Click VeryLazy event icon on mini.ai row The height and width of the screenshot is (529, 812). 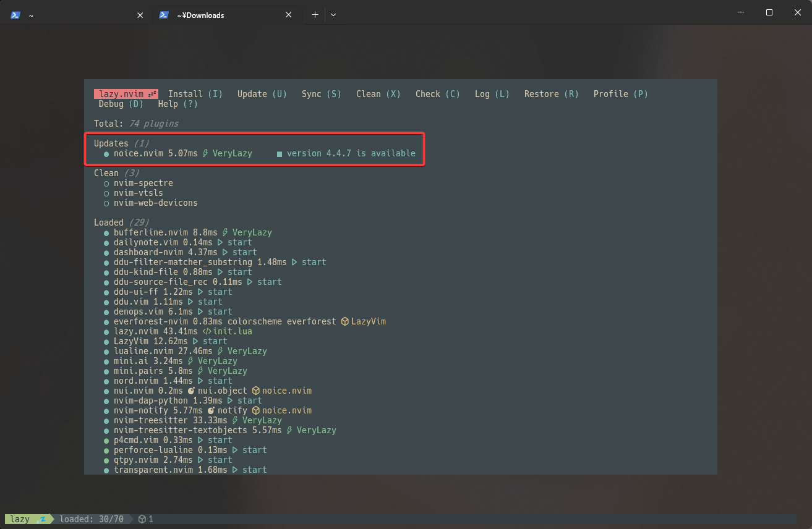point(191,361)
